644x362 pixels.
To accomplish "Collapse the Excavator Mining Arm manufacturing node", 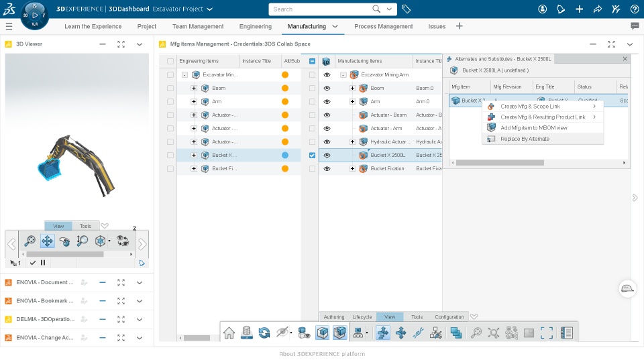I will point(343,74).
